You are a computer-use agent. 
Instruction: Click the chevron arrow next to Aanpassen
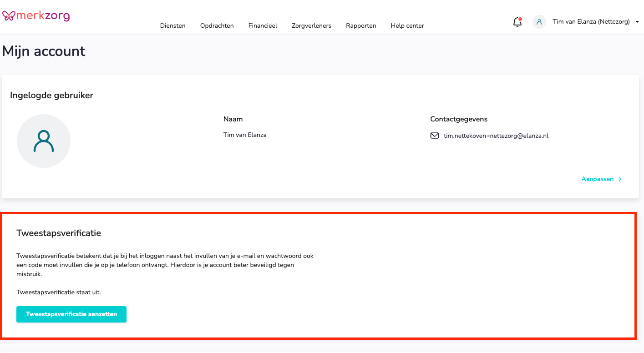(620, 179)
